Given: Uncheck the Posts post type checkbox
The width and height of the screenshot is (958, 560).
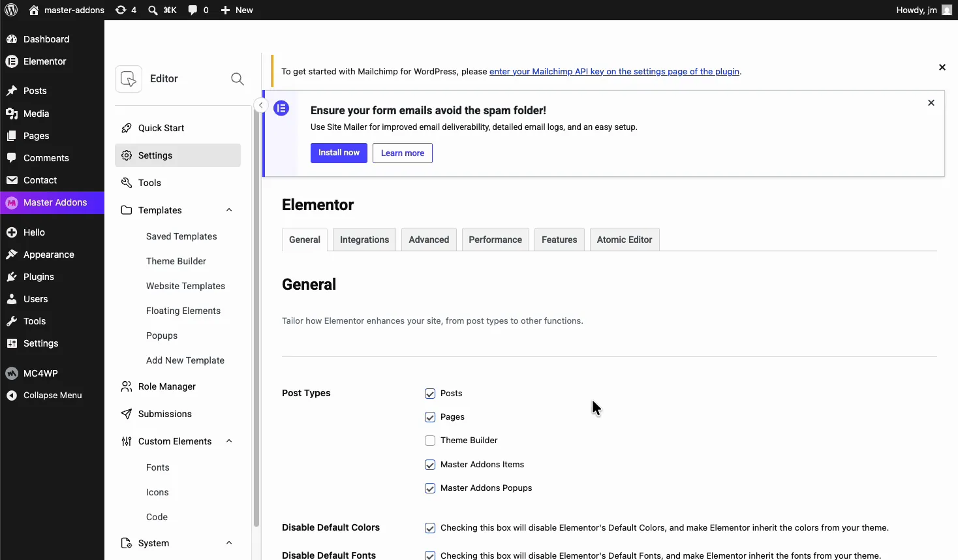Looking at the screenshot, I should click(430, 394).
